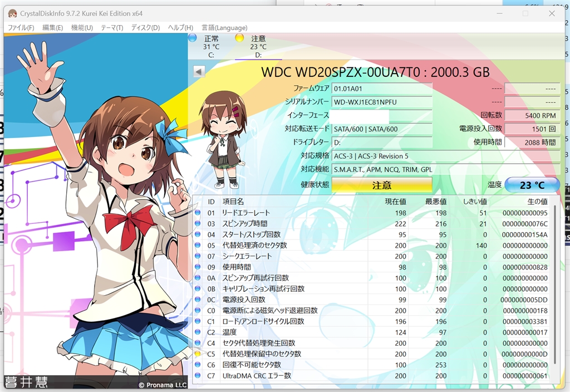Click status orb for row 03 スピンアップ時間
Screen dimensions: 570x392
click(x=198, y=224)
